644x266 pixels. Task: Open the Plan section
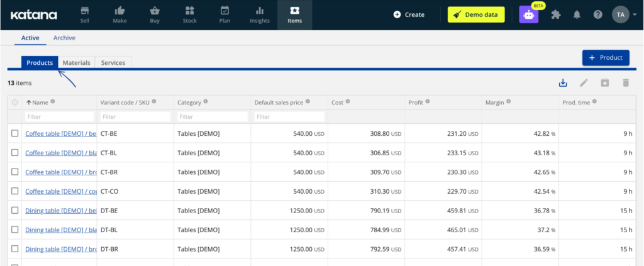point(225,15)
